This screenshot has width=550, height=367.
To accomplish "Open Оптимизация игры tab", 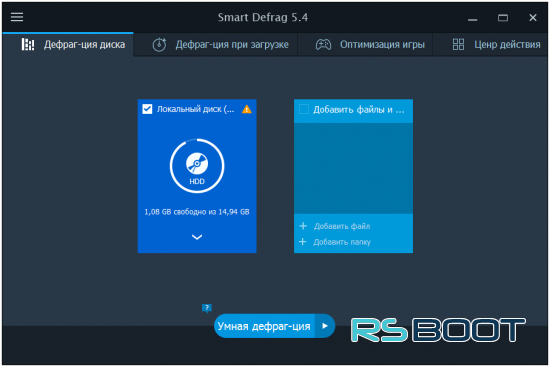I will pyautogui.click(x=365, y=45).
